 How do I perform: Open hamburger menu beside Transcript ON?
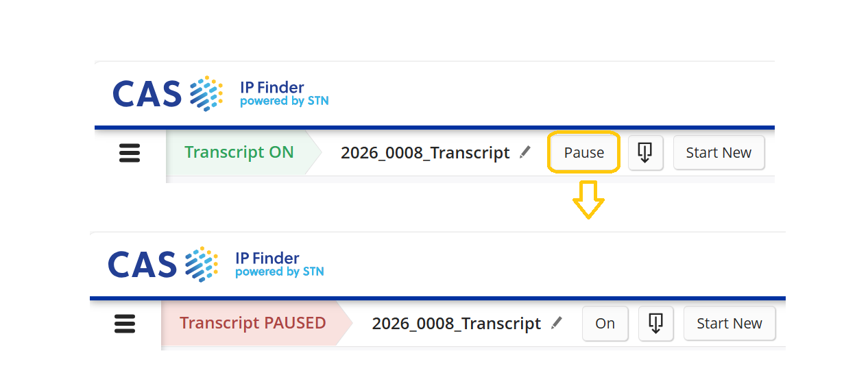point(130,153)
